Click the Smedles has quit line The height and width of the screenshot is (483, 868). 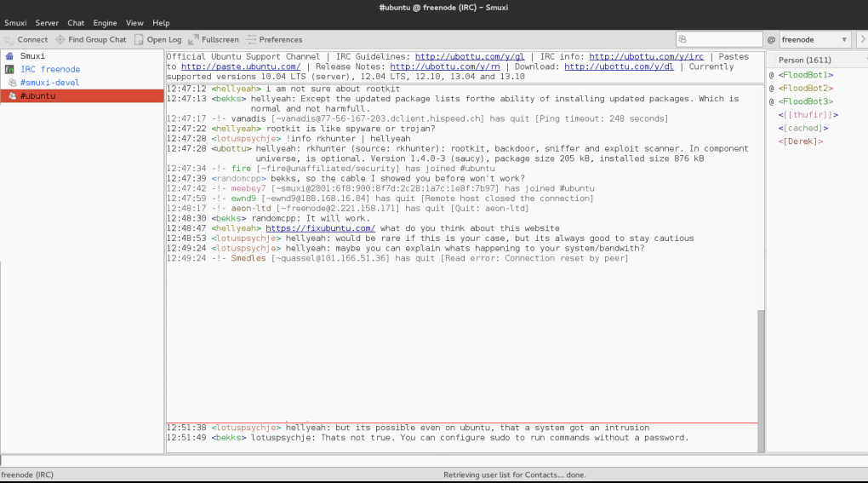coord(397,258)
